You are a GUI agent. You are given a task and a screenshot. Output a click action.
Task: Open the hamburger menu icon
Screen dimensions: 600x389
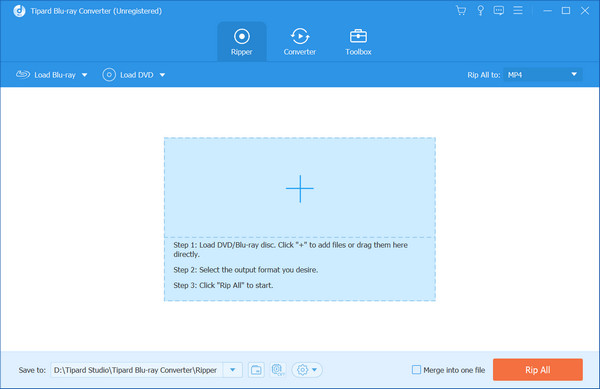click(518, 10)
